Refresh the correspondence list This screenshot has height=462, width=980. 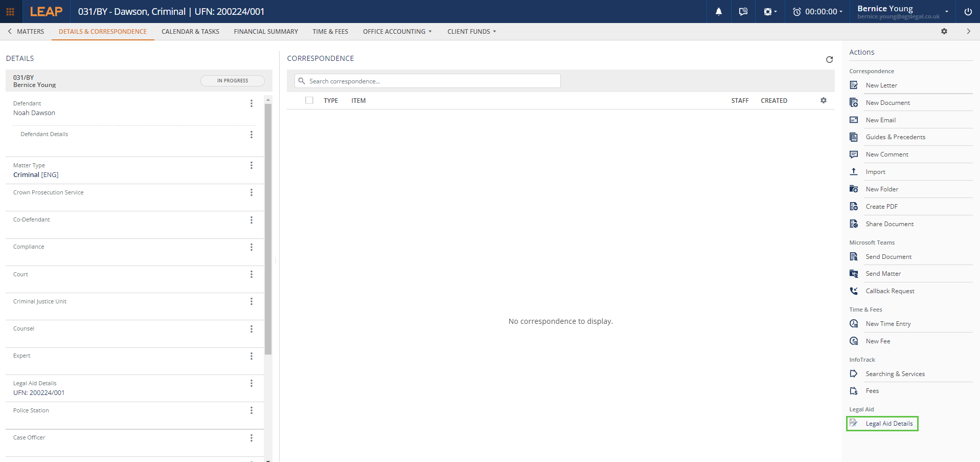click(829, 59)
